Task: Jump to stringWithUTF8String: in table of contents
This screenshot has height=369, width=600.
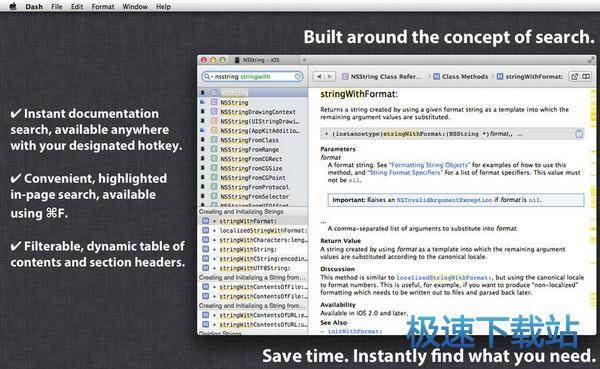Action: 253,268
